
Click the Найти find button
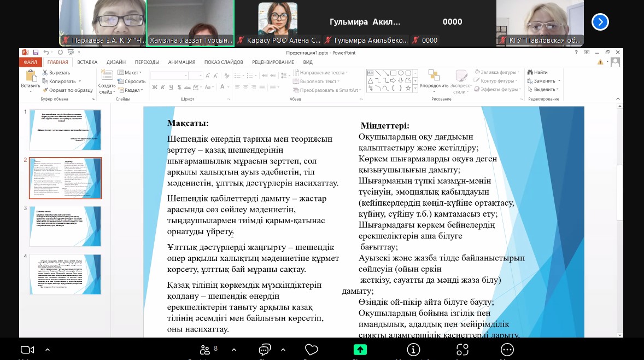[537, 72]
